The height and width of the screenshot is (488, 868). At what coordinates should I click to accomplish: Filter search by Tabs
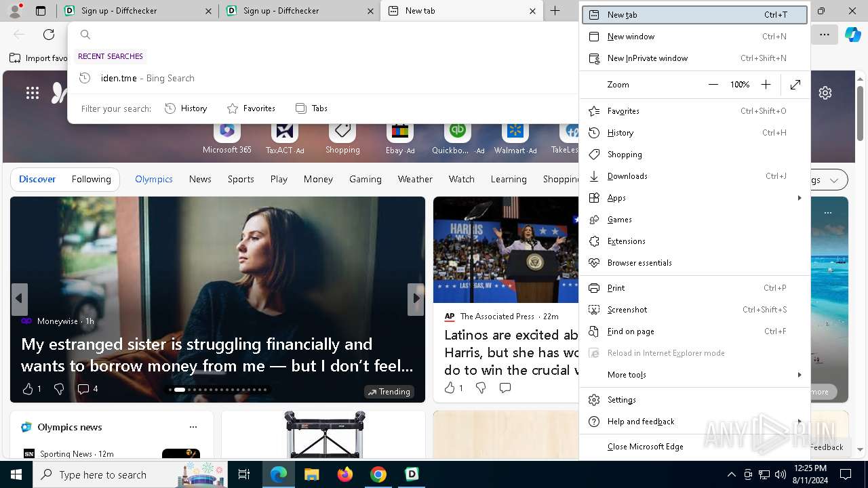pos(311,108)
